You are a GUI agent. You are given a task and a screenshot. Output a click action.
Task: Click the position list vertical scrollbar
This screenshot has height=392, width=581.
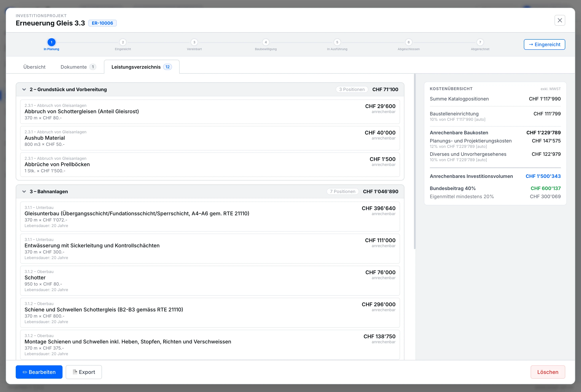(415, 161)
